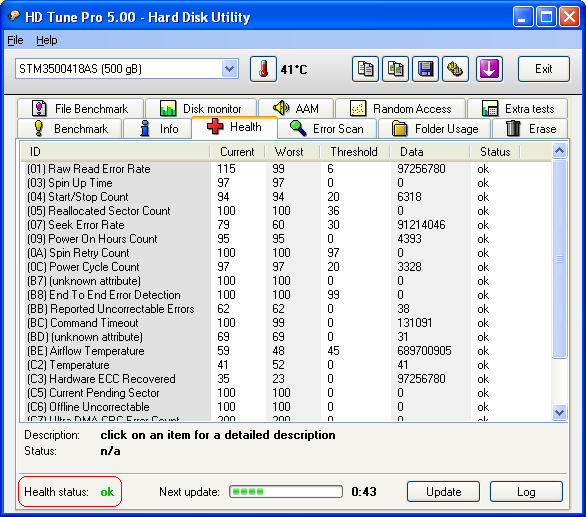Viewport: 586px width, 517px height.
Task: Click the Data column header
Action: pos(430,152)
